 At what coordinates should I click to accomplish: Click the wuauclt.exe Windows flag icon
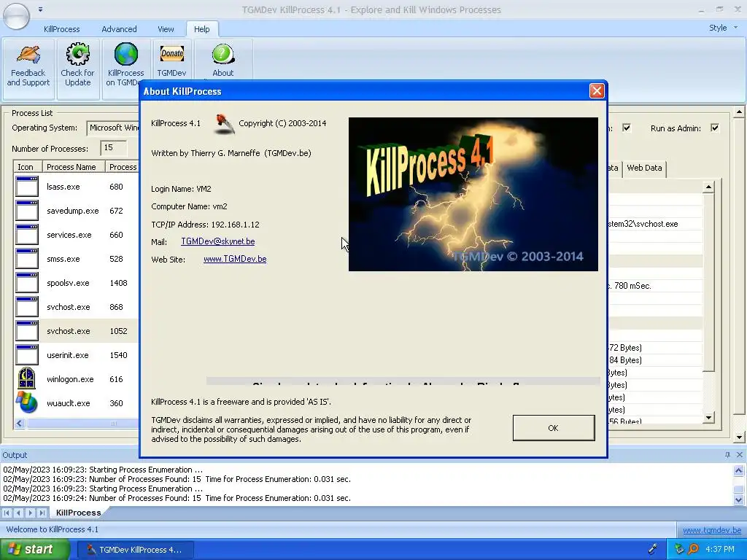27,402
